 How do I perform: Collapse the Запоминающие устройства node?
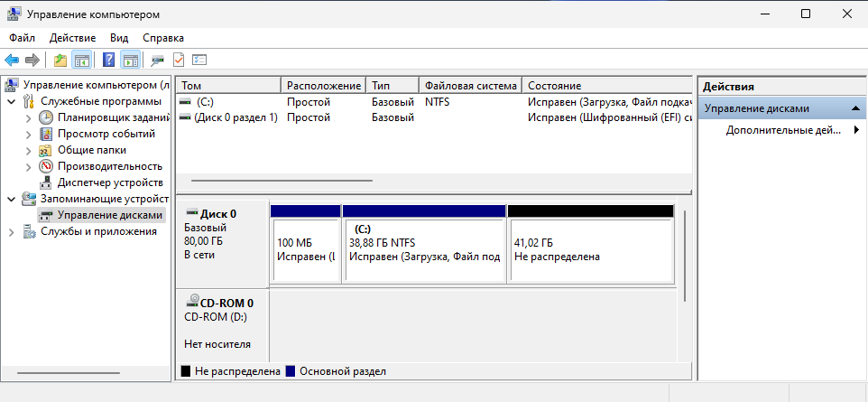[x=12, y=199]
